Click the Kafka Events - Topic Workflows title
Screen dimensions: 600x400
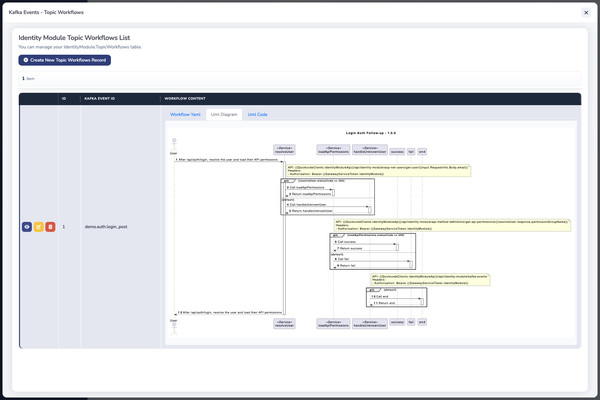[46, 12]
